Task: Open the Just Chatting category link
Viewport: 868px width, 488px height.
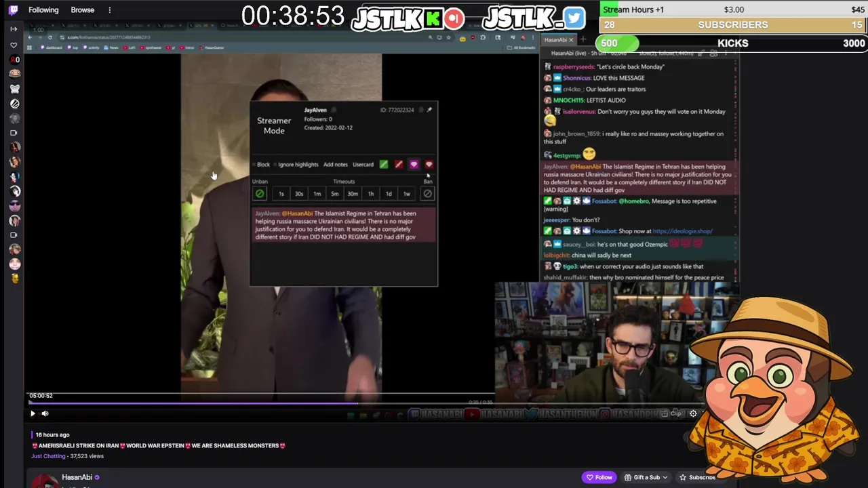Action: tap(50, 456)
